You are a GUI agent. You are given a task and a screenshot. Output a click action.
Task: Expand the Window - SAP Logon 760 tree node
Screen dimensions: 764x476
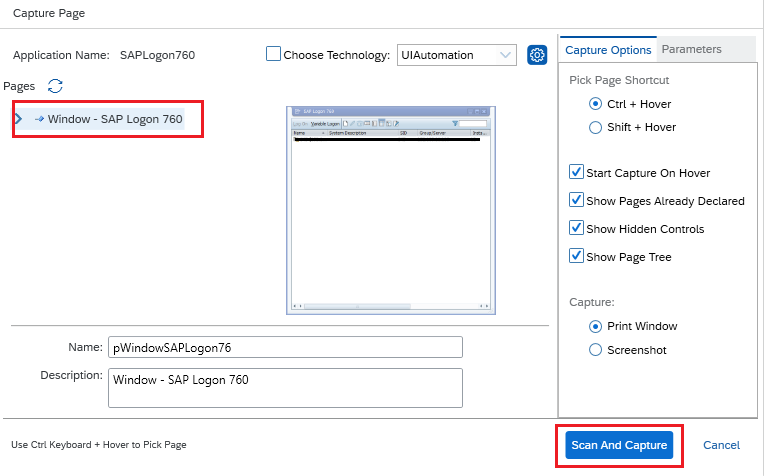(18, 119)
